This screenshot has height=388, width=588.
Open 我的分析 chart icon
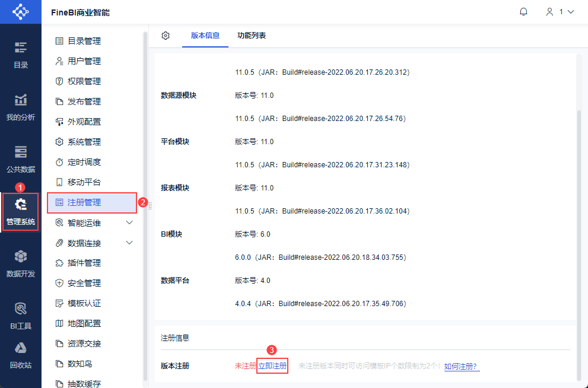[21, 100]
